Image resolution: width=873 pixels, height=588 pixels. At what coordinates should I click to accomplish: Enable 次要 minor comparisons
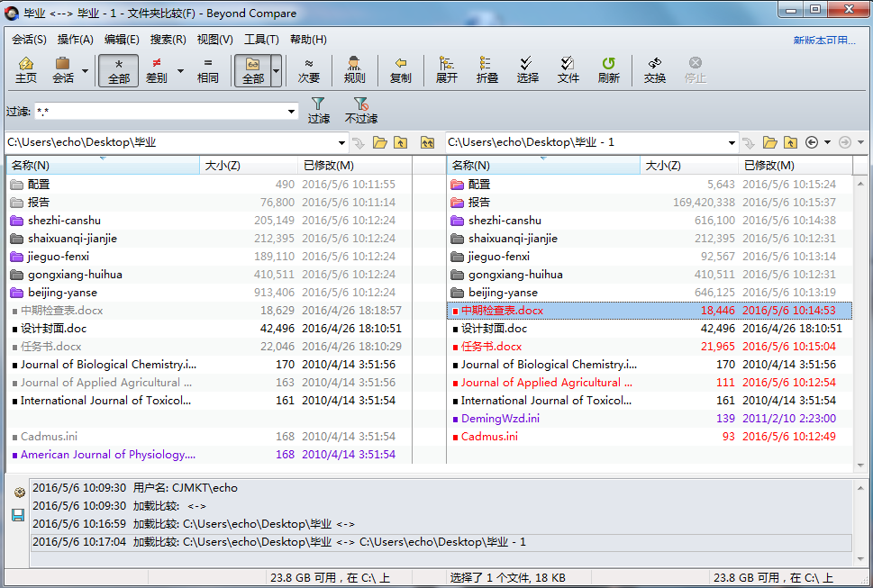tap(308, 70)
